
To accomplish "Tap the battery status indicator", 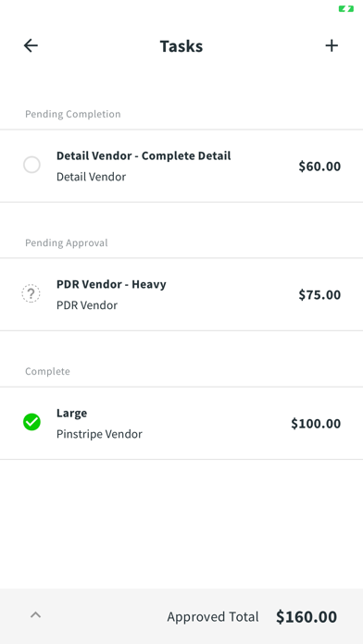I will (x=345, y=8).
